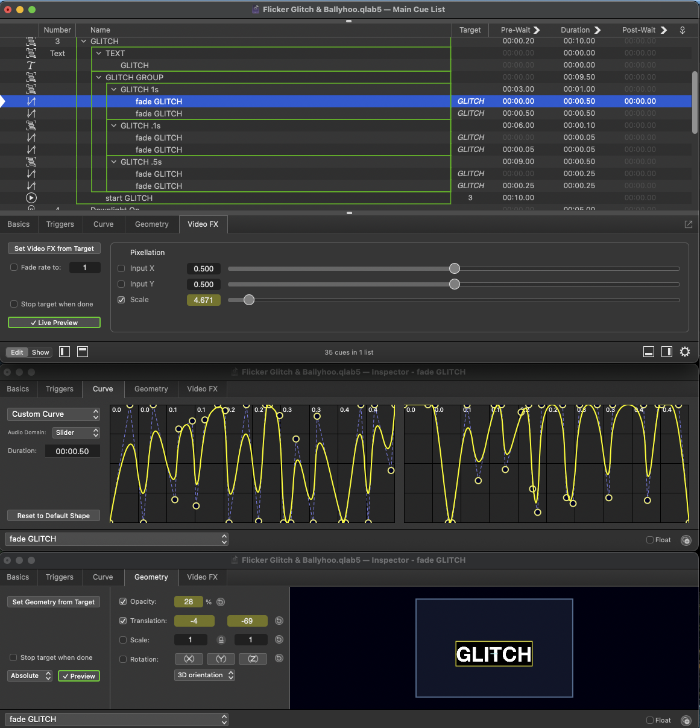Viewport: 700px width, 728px height.
Task: Switch to the Triggers tab
Action: tap(60, 224)
